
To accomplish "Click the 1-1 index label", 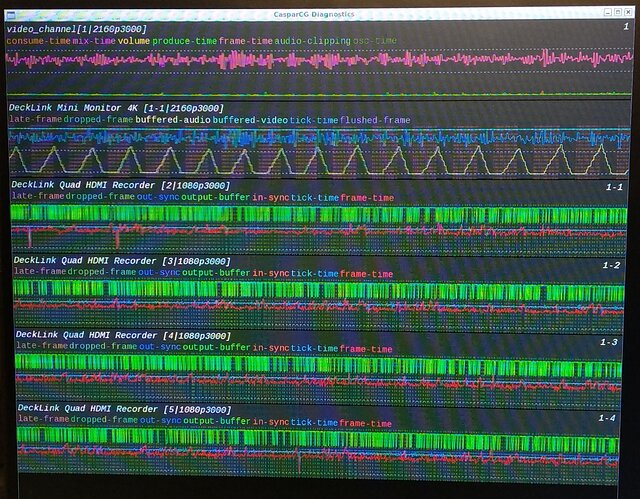I will 614,187.
